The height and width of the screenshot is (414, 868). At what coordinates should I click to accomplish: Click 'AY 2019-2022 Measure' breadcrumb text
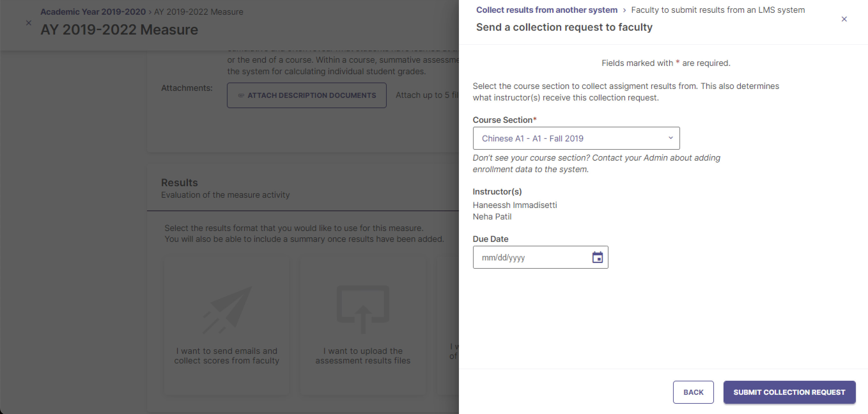pos(198,12)
